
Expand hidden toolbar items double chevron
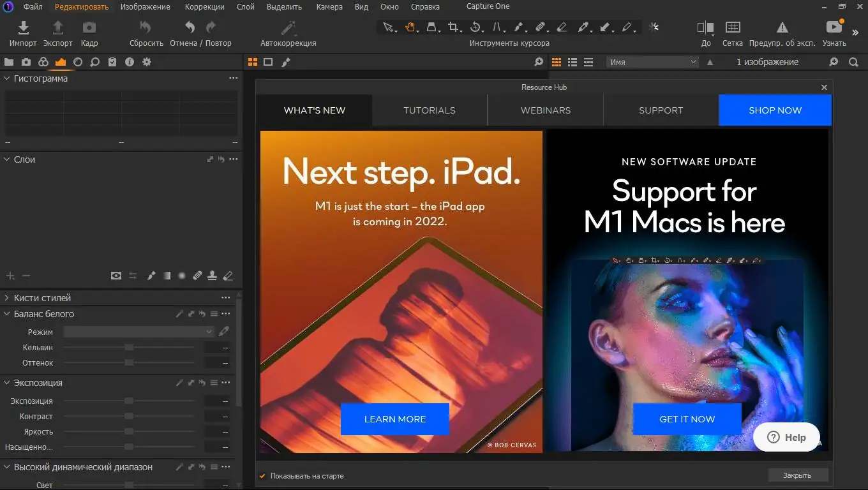(x=856, y=33)
